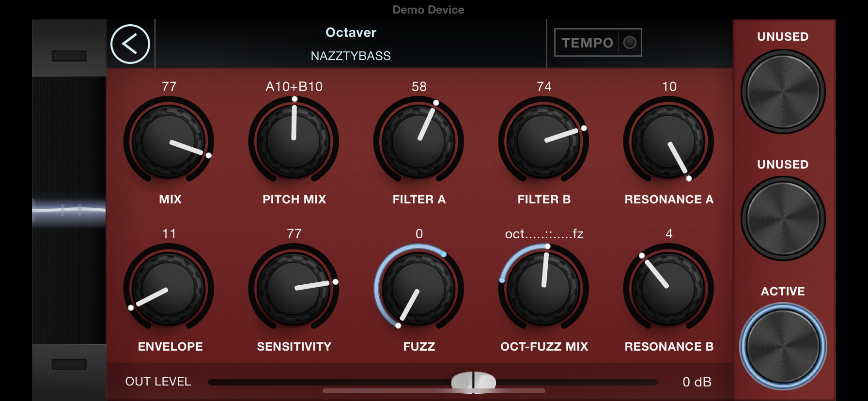868x401 pixels.
Task: Toggle the ACTIVE footswitch
Action: coord(783,346)
